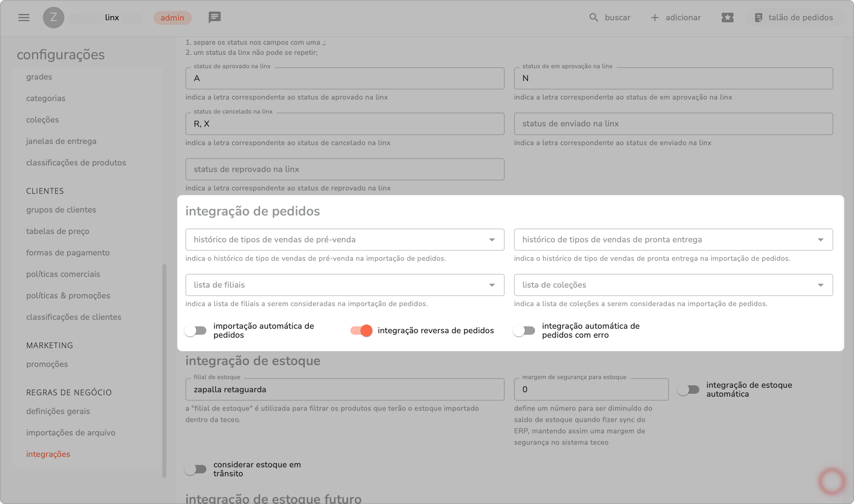Select integrações in the sidebar
Image resolution: width=854 pixels, height=504 pixels.
pos(48,454)
